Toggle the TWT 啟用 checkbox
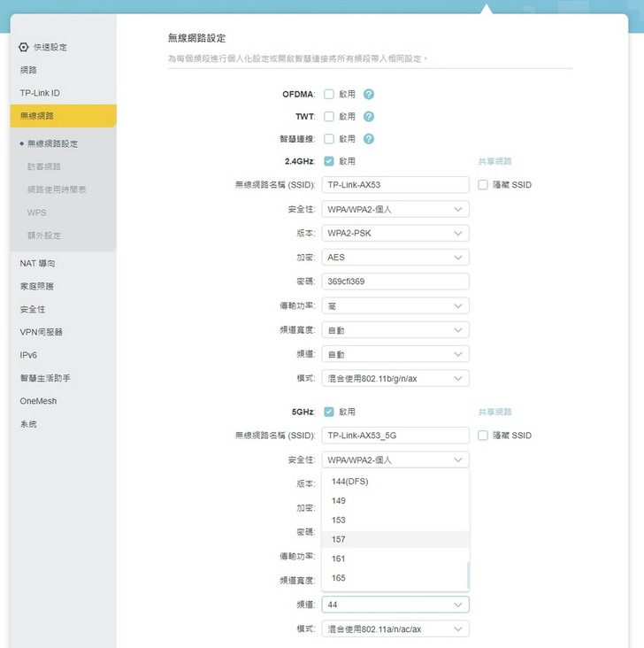This screenshot has height=648, width=644. coord(328,116)
